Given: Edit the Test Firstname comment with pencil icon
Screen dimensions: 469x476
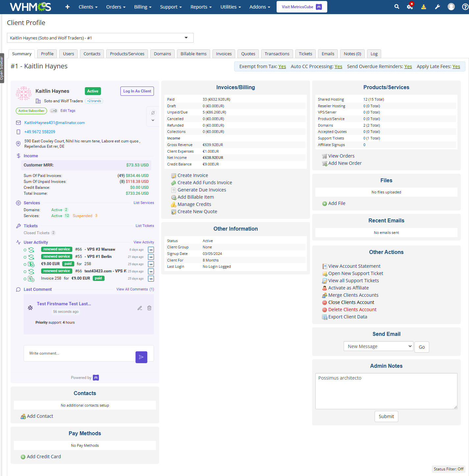Looking at the screenshot, I should tap(140, 308).
